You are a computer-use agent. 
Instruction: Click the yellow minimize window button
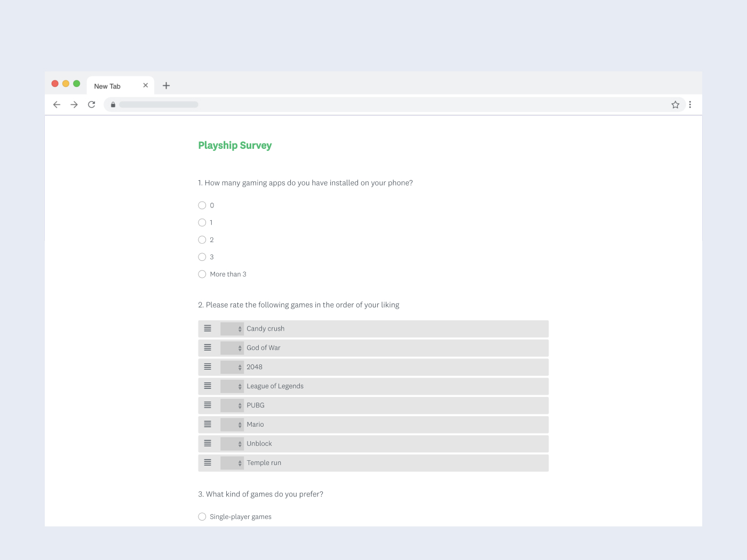click(x=66, y=83)
